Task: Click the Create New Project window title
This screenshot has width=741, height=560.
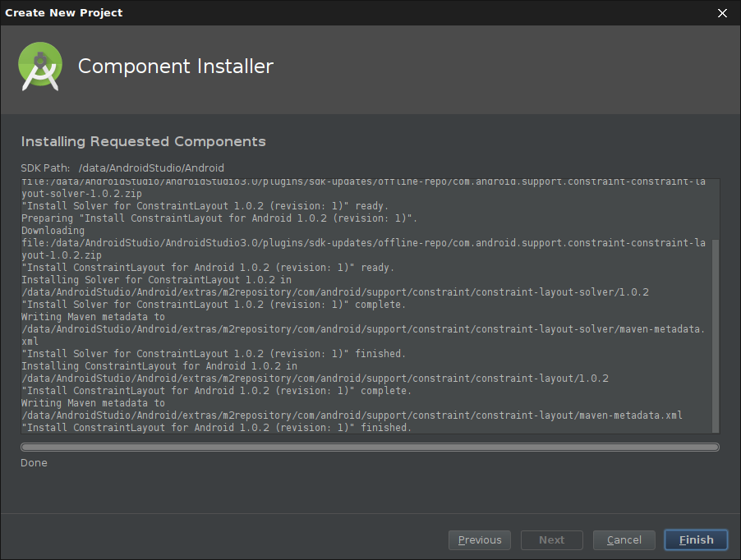Action: pos(64,12)
